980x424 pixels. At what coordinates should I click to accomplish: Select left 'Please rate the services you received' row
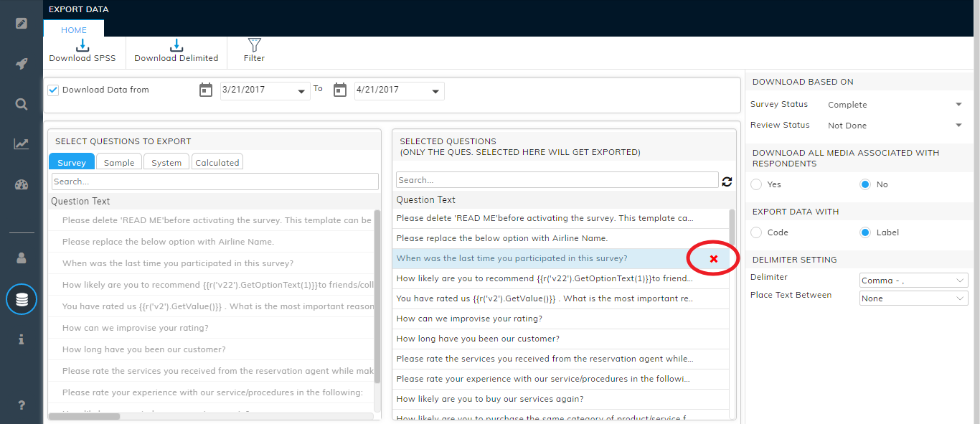coord(211,371)
